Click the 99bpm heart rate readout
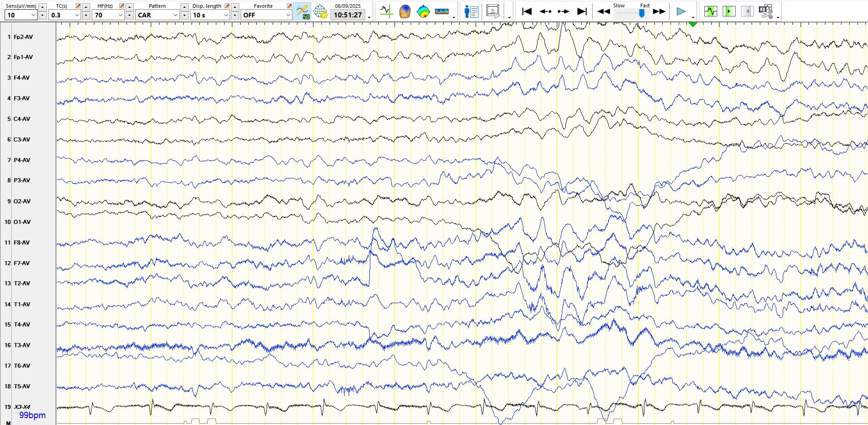 coord(32,415)
